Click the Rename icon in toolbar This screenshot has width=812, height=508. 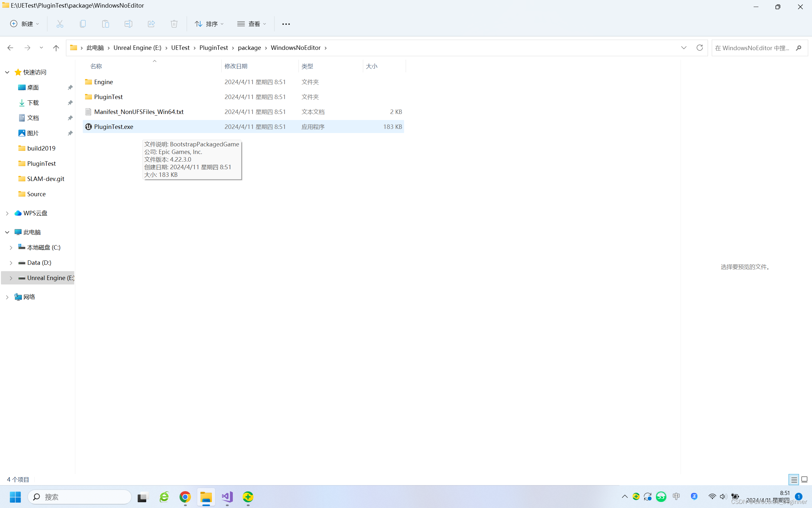point(128,24)
